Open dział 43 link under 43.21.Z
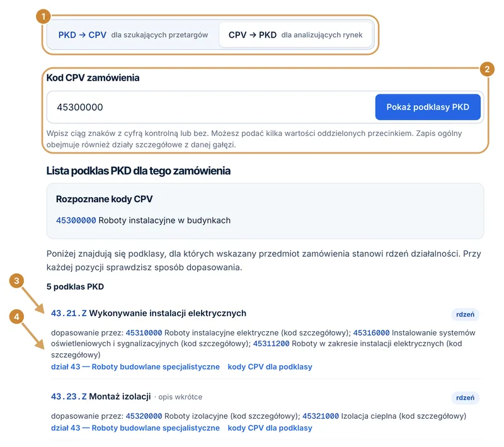This screenshot has width=504, height=447. [135, 366]
